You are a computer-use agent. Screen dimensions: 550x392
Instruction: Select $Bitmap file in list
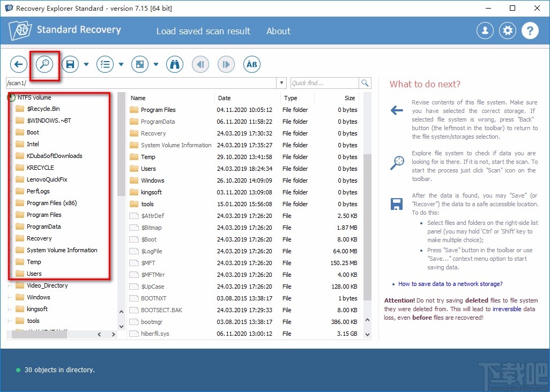click(243, 228)
